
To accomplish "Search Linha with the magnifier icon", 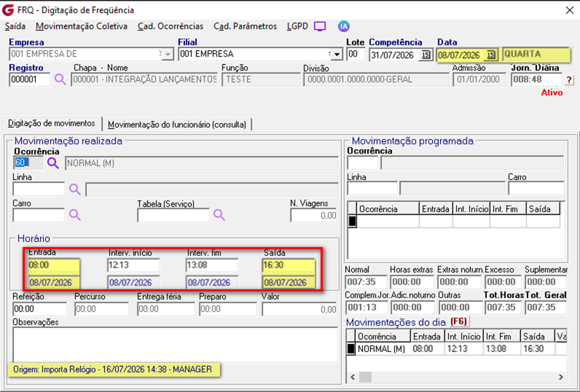I will click(75, 189).
